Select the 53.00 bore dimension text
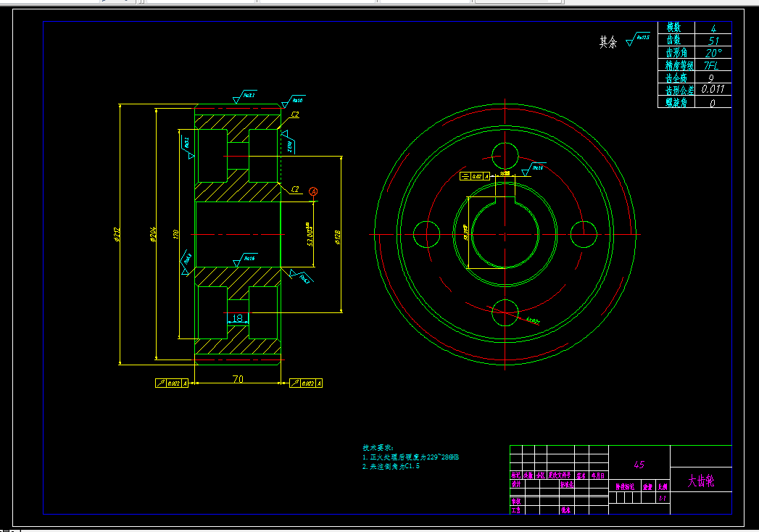 coord(310,235)
